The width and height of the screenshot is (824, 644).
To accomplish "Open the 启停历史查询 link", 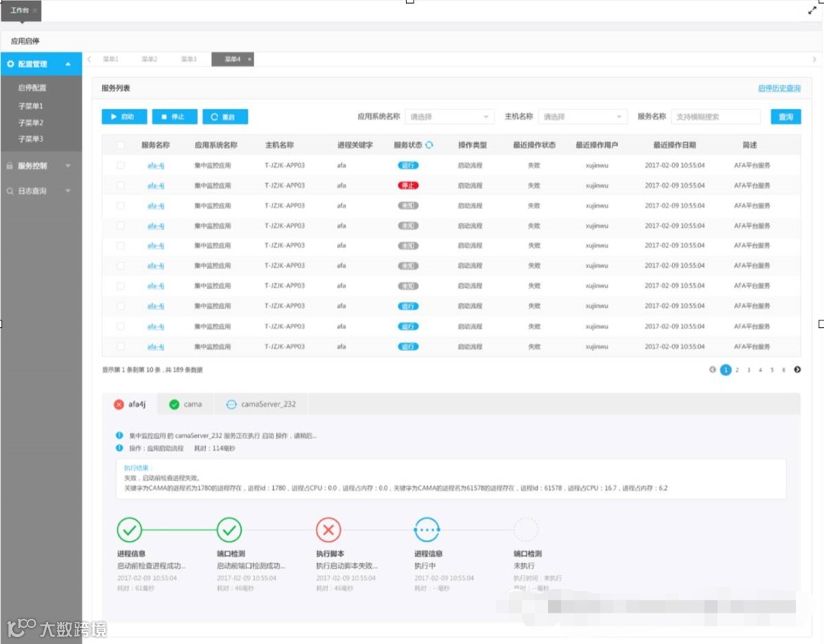I will pyautogui.click(x=779, y=89).
